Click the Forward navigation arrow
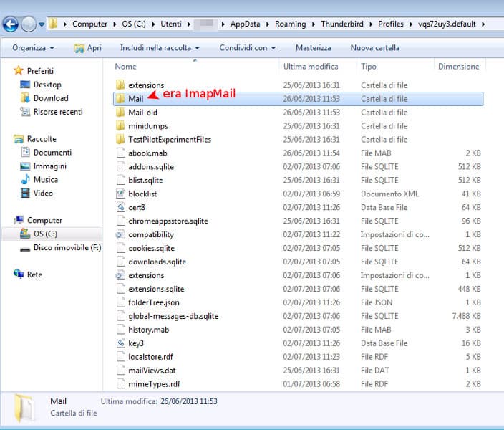 [x=29, y=24]
